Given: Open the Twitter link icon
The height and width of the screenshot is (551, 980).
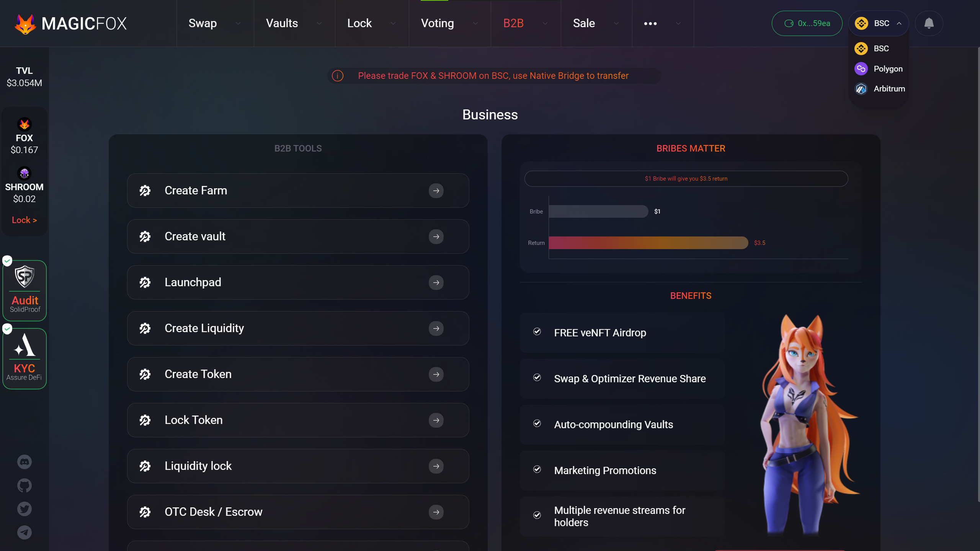Looking at the screenshot, I should point(24,509).
